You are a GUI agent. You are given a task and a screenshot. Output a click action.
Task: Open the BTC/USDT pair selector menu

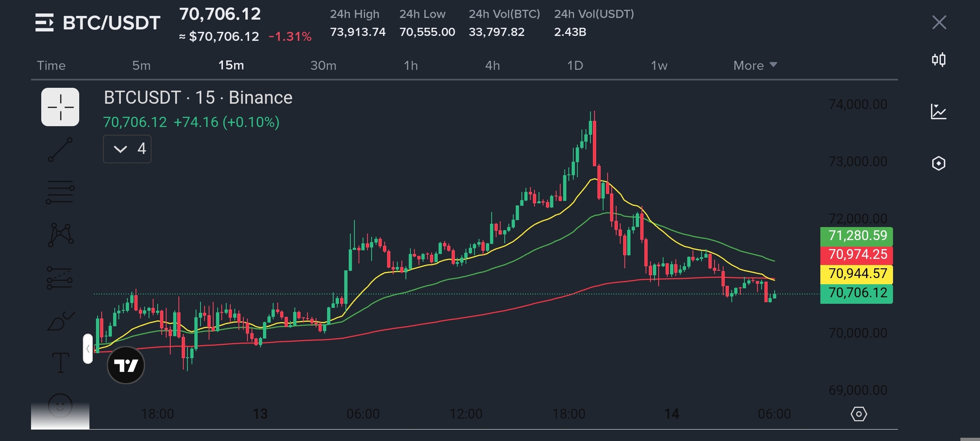[98, 22]
